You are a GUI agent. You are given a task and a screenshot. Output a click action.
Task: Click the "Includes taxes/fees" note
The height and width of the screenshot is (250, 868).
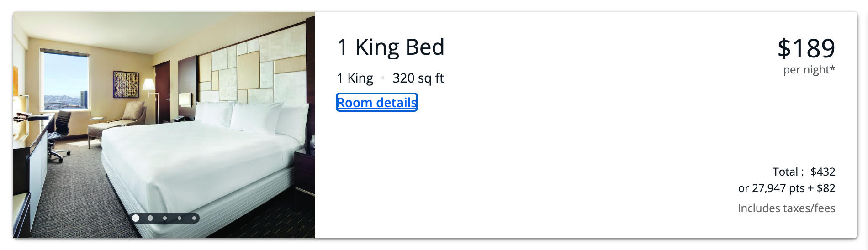click(x=786, y=208)
